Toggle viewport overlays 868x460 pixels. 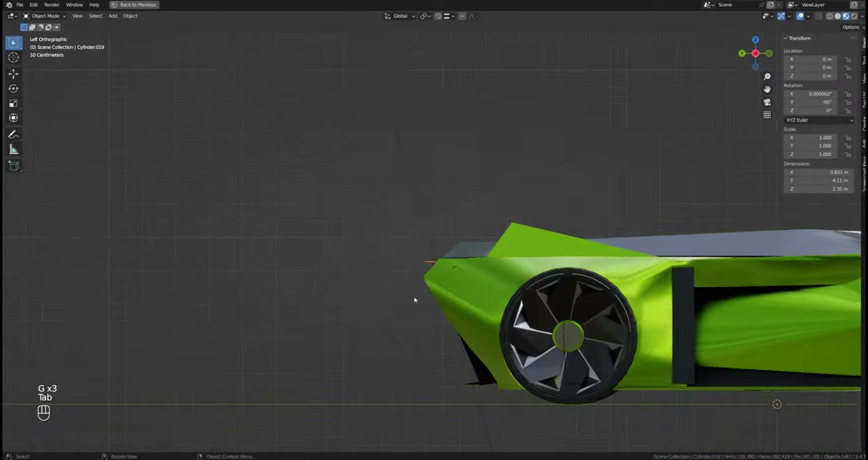(800, 16)
